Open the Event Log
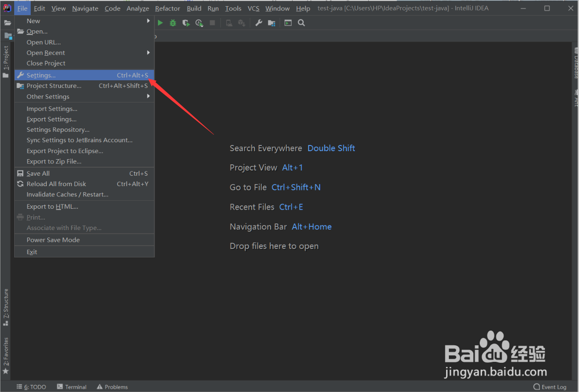Screen dimensions: 579x392 (x=550, y=387)
